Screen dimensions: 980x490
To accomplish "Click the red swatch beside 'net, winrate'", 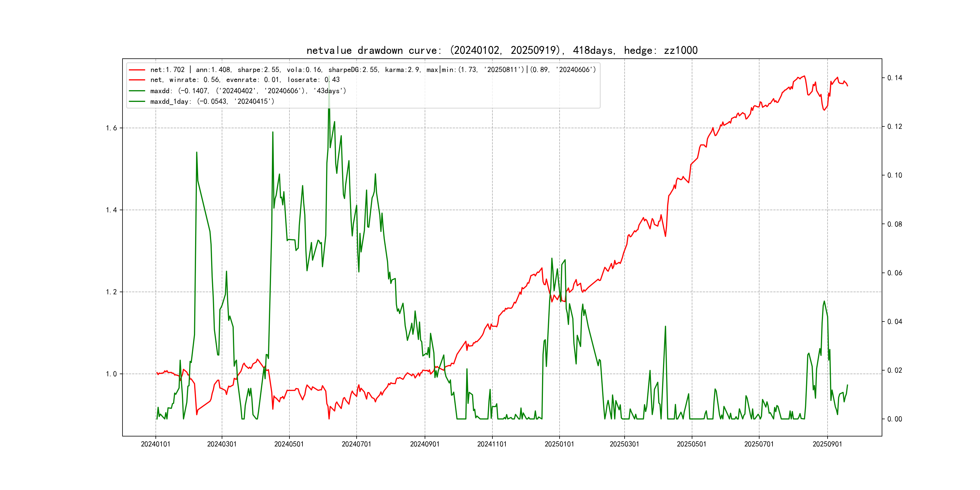I will pyautogui.click(x=137, y=80).
